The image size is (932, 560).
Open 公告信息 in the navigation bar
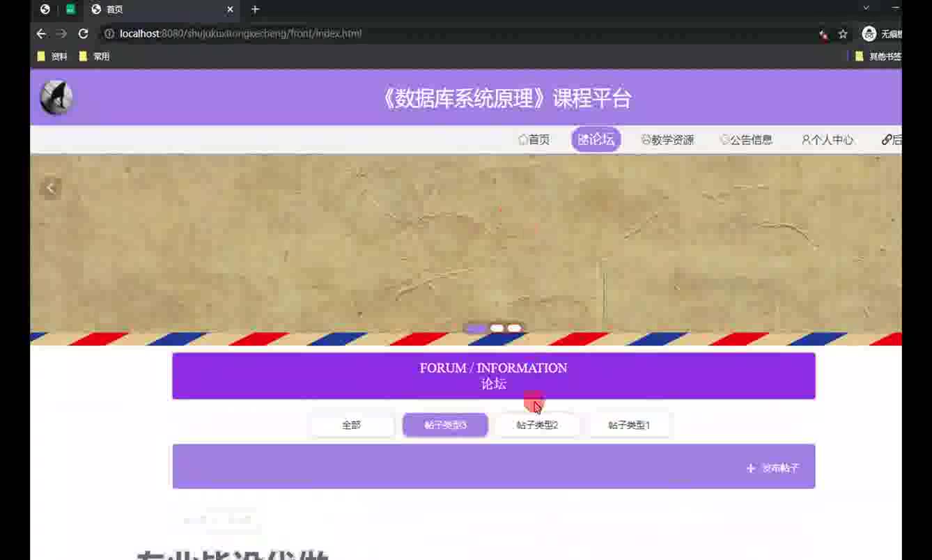pyautogui.click(x=746, y=140)
